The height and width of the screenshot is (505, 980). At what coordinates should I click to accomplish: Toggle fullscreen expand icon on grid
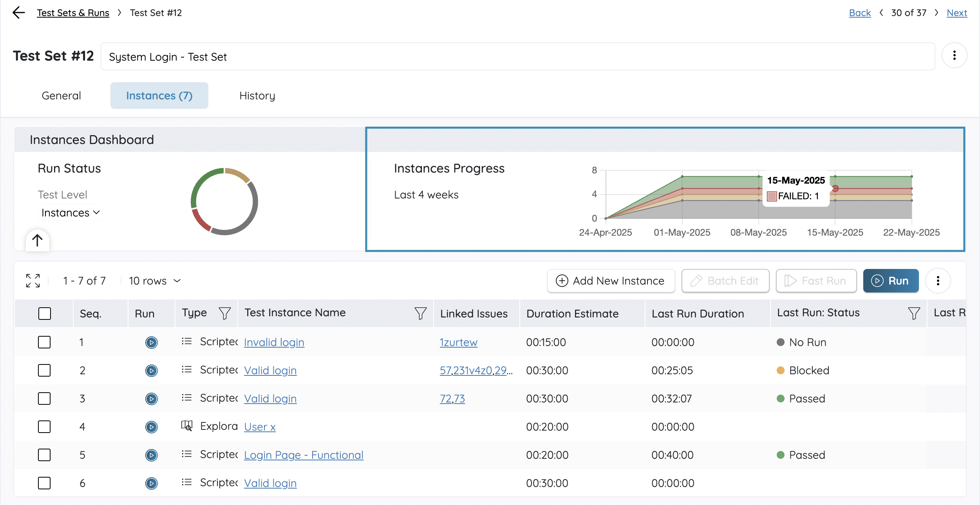tap(33, 281)
